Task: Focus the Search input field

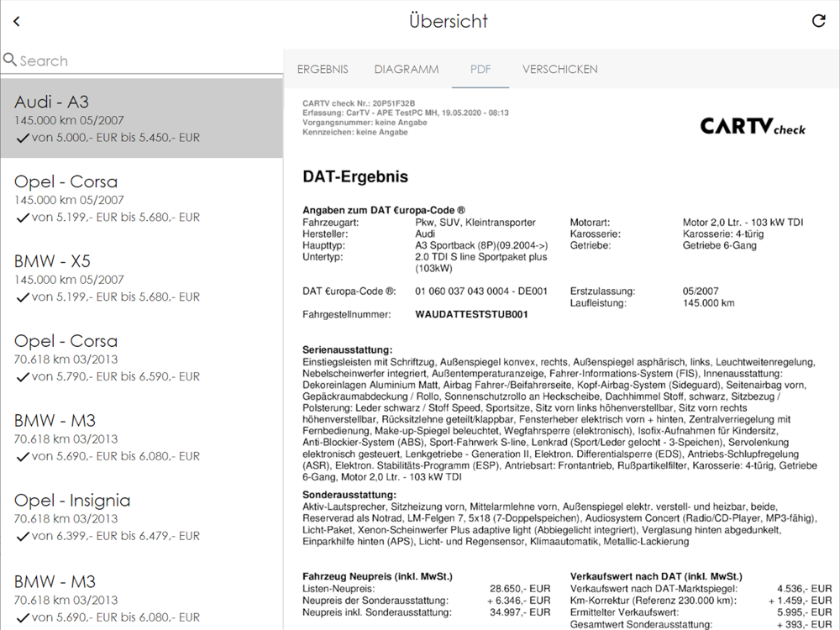Action: (x=141, y=60)
